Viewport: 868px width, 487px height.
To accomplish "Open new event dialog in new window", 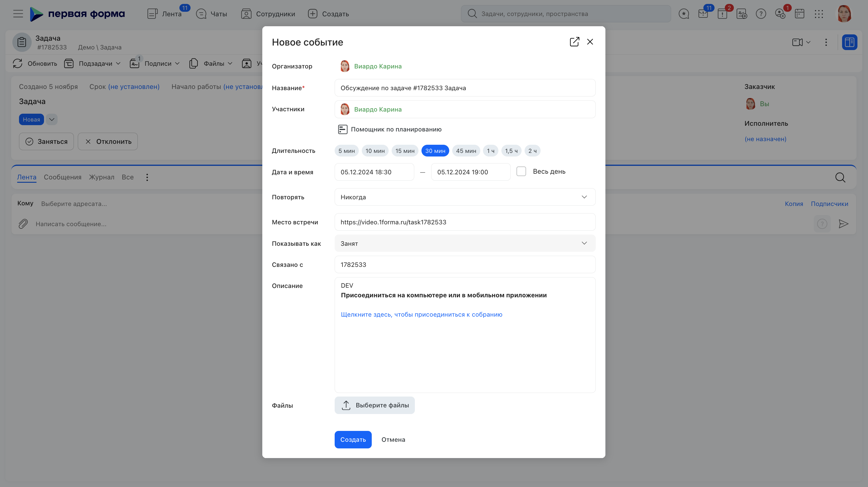I will tap(574, 42).
